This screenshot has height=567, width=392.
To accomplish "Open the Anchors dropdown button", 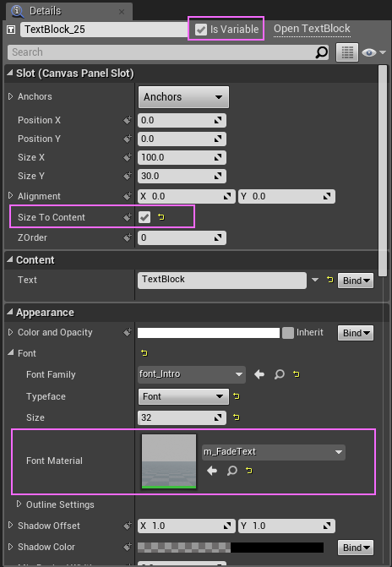I will (x=183, y=97).
